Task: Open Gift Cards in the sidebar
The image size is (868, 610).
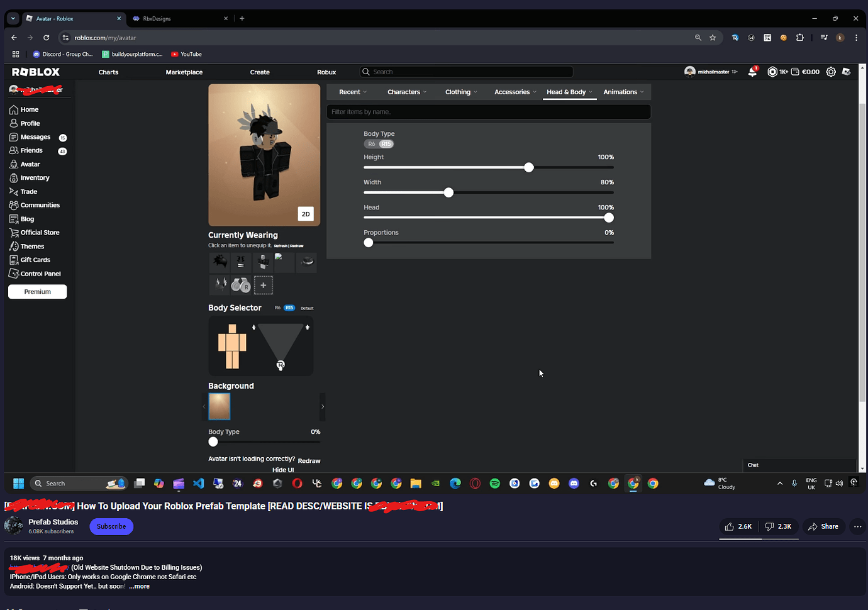Action: (30, 260)
